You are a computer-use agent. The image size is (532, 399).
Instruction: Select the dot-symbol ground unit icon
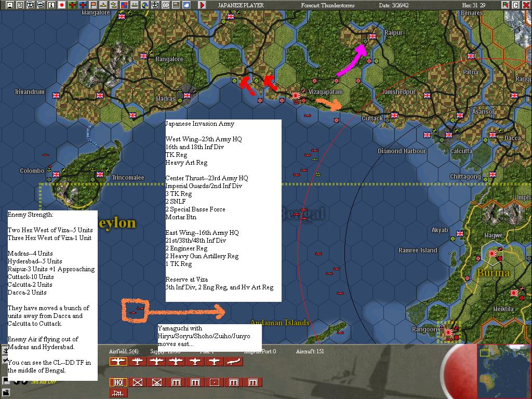(x=214, y=382)
